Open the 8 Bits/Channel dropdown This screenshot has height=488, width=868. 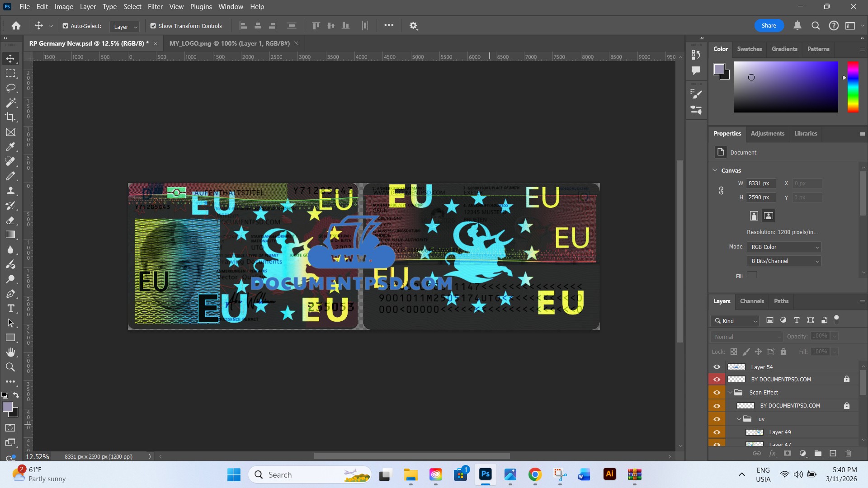pos(785,261)
